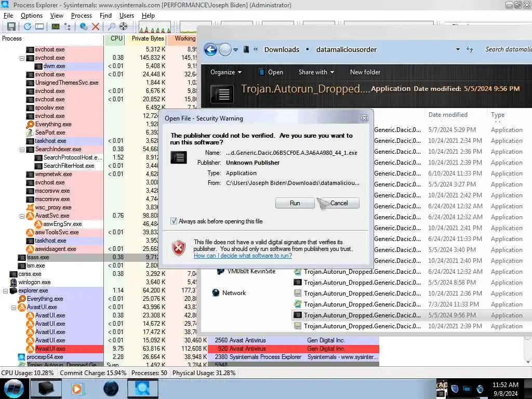Select the UnsignedThemesSvc.exe process
The image size is (532, 399).
[67, 83]
